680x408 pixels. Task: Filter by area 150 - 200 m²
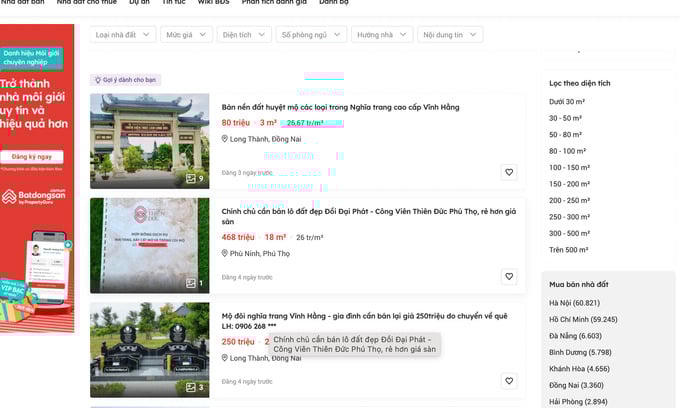pyautogui.click(x=569, y=184)
